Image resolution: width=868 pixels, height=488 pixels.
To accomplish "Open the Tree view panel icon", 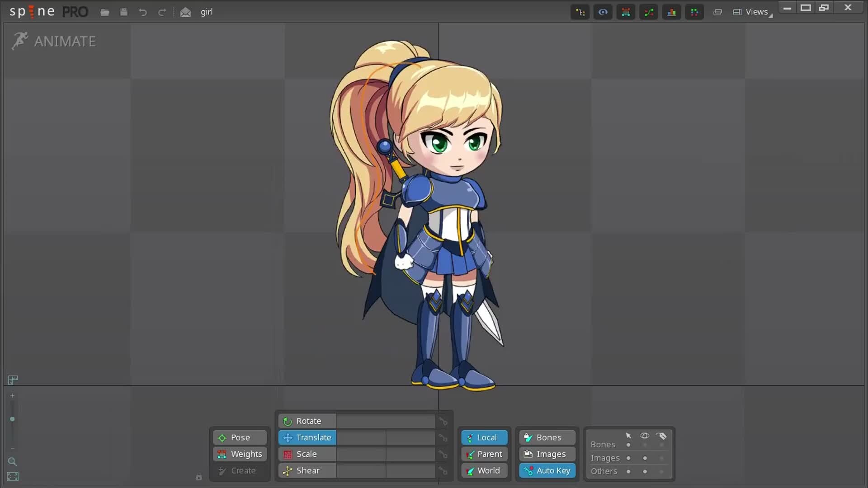I will [580, 12].
